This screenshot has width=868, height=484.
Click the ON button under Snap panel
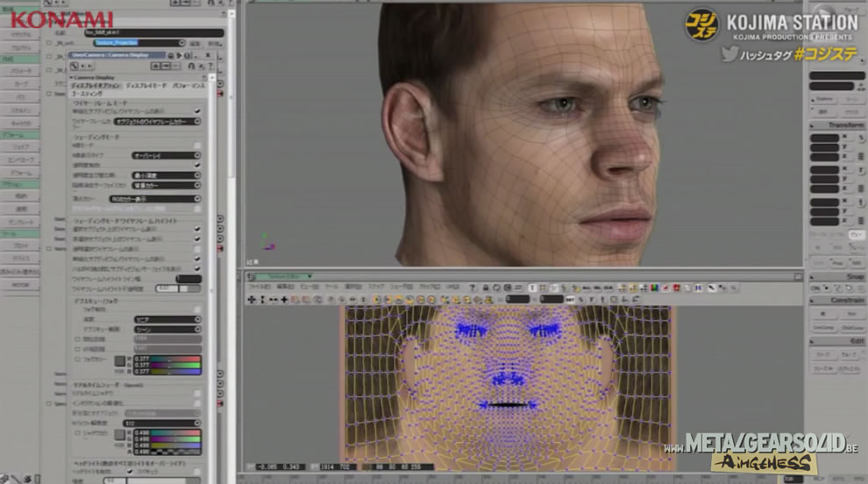coord(815,288)
